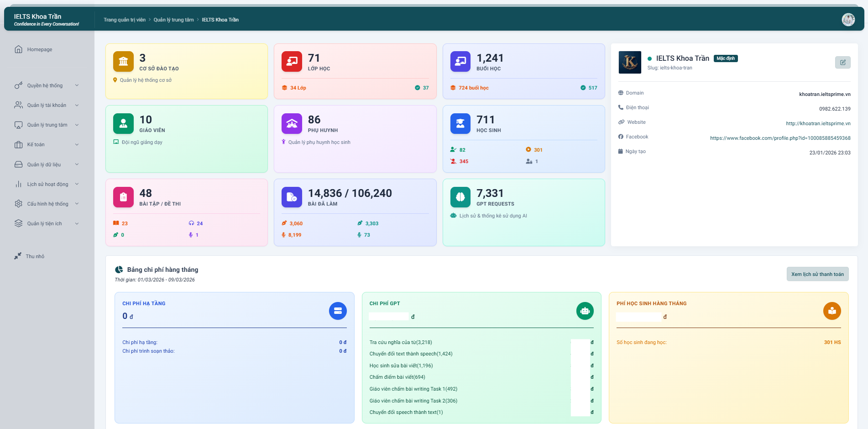Click the Phụ Huynh purple family icon
The image size is (868, 429).
coord(291,123)
